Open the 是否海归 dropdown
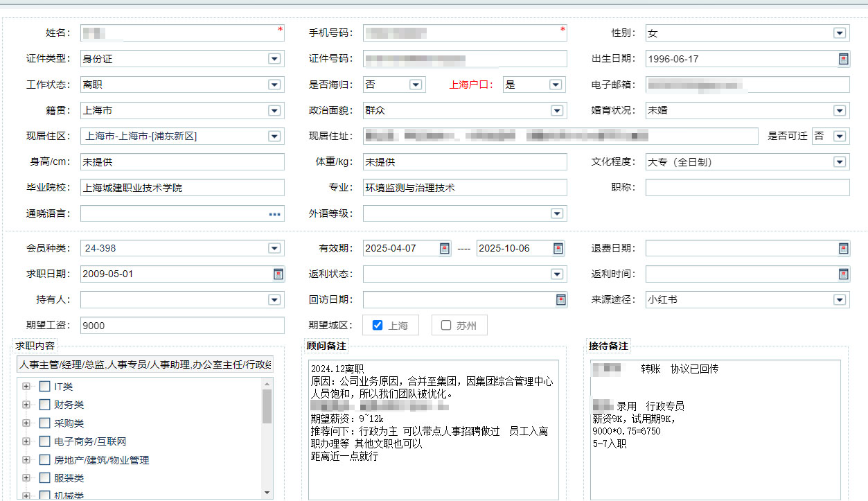Screen dimensions: 868x501 click(x=416, y=85)
